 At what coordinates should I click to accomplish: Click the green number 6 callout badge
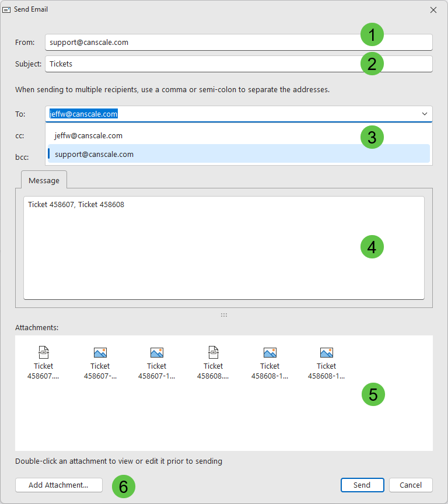point(124,486)
